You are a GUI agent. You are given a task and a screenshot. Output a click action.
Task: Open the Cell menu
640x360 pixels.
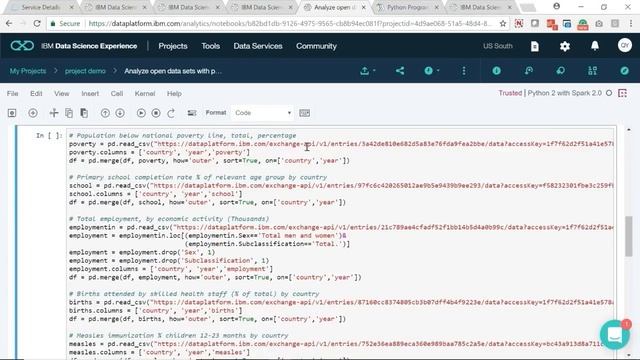pyautogui.click(x=117, y=93)
